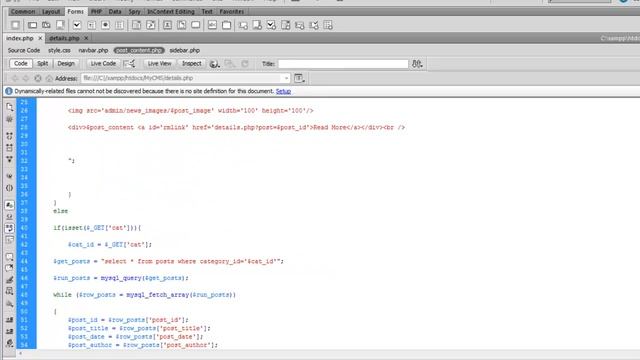Insert Spry Validation Select
The width and height of the screenshot is (640, 360).
(x=286, y=25)
